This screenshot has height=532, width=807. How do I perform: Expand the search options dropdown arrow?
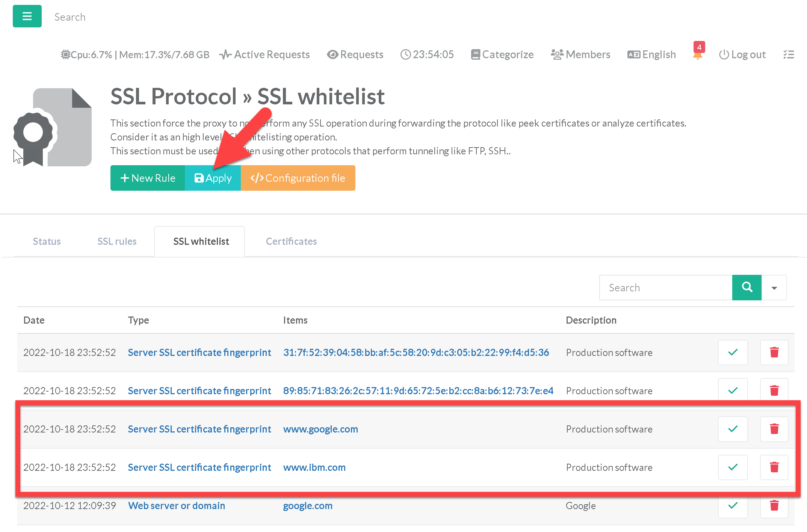tap(774, 288)
